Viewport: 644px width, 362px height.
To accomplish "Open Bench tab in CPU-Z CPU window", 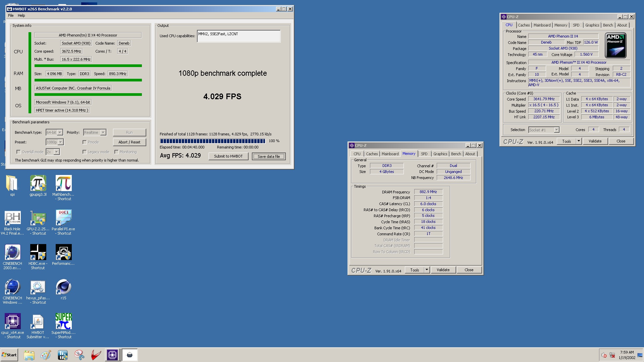I will coord(608,25).
